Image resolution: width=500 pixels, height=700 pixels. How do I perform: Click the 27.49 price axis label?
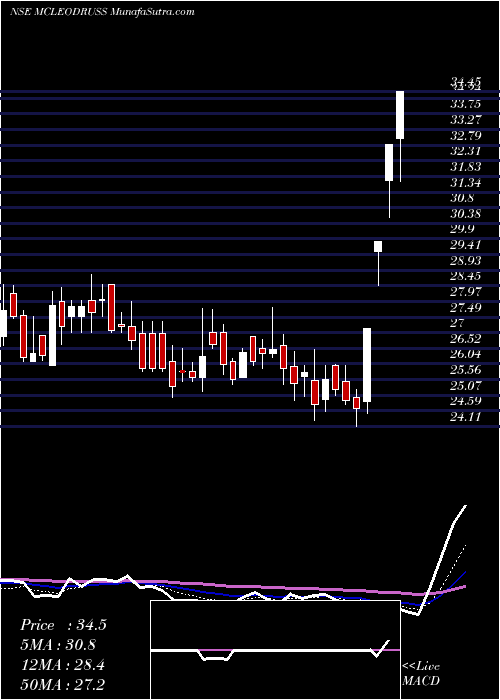[466, 307]
